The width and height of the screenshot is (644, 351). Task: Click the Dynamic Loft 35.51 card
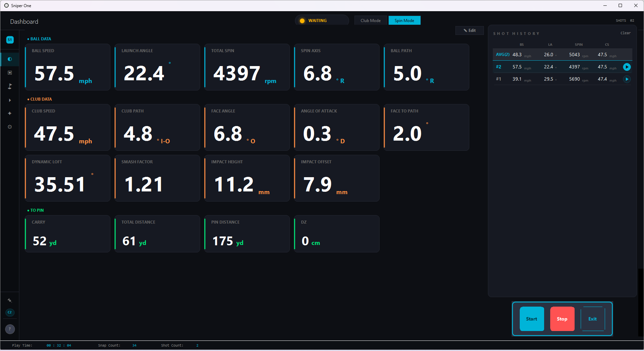(x=68, y=178)
